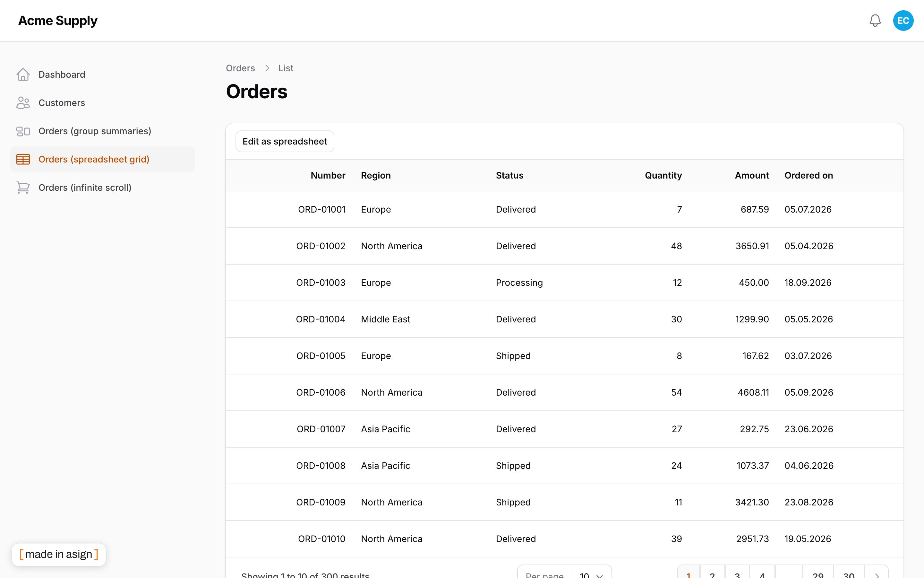Select order ORD-01002

[x=564, y=246]
